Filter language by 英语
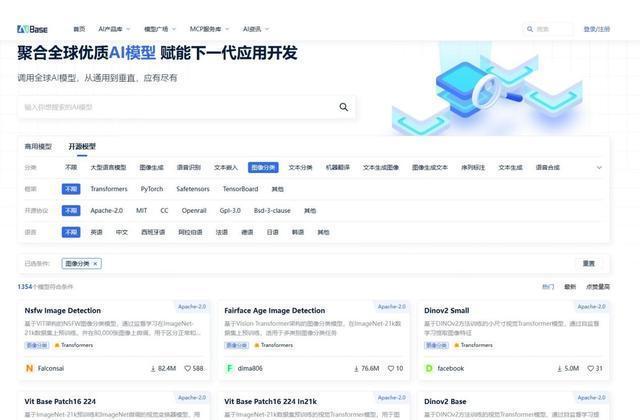 point(96,232)
